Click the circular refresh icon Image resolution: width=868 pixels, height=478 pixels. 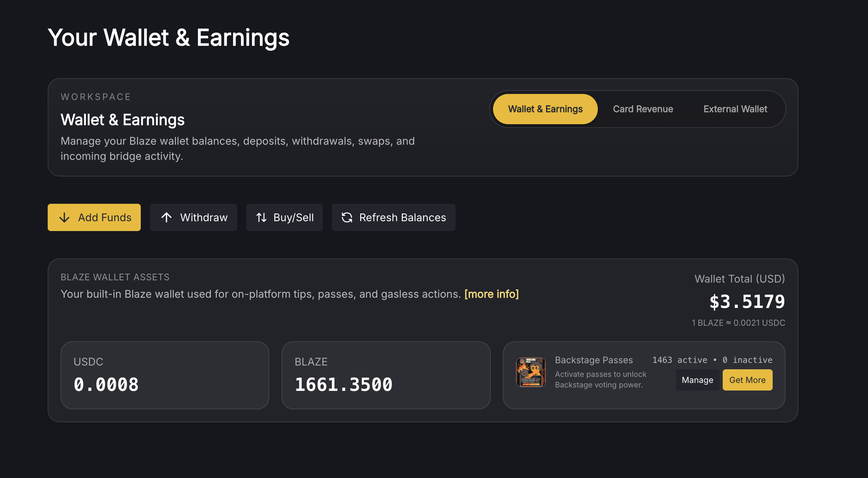pyautogui.click(x=347, y=217)
